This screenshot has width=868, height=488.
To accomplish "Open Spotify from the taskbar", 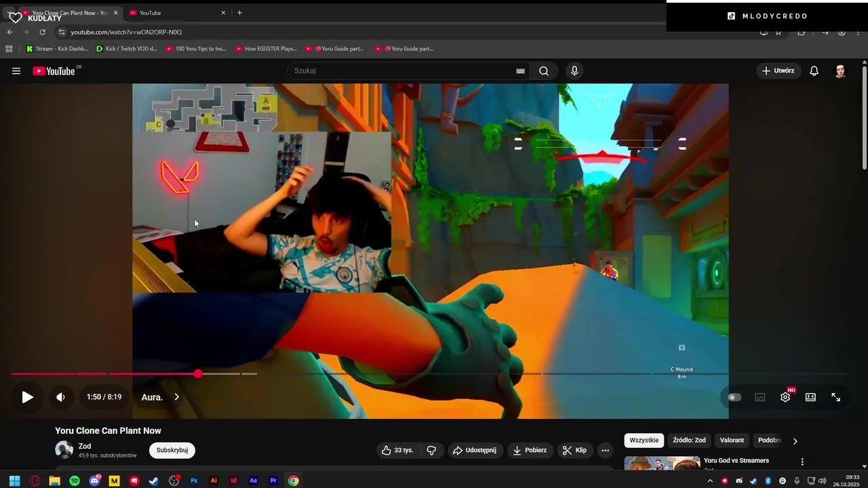I will click(75, 481).
